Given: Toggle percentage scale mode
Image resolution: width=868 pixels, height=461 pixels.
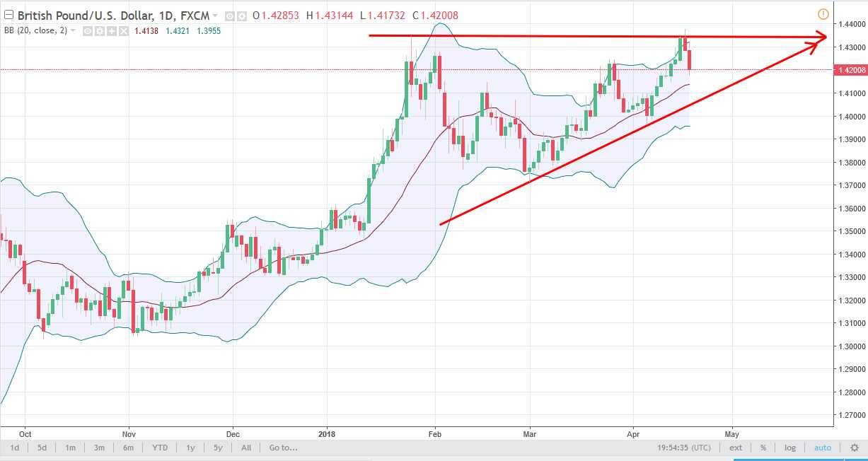Looking at the screenshot, I should point(763,448).
